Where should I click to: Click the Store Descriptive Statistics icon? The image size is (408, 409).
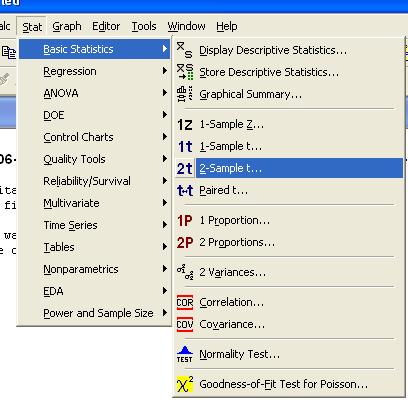point(185,72)
